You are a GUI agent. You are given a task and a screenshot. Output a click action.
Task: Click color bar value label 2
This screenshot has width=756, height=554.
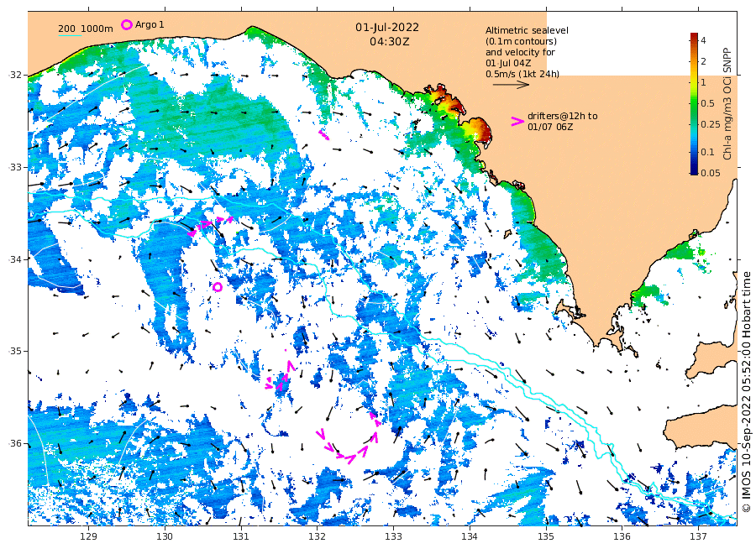click(x=703, y=61)
